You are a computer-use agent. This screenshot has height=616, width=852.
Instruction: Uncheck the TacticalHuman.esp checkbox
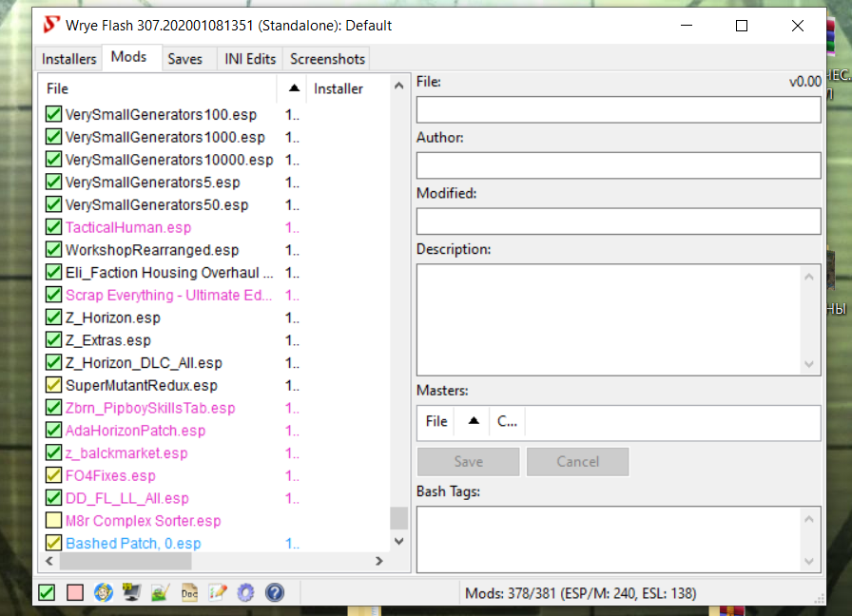[53, 228]
